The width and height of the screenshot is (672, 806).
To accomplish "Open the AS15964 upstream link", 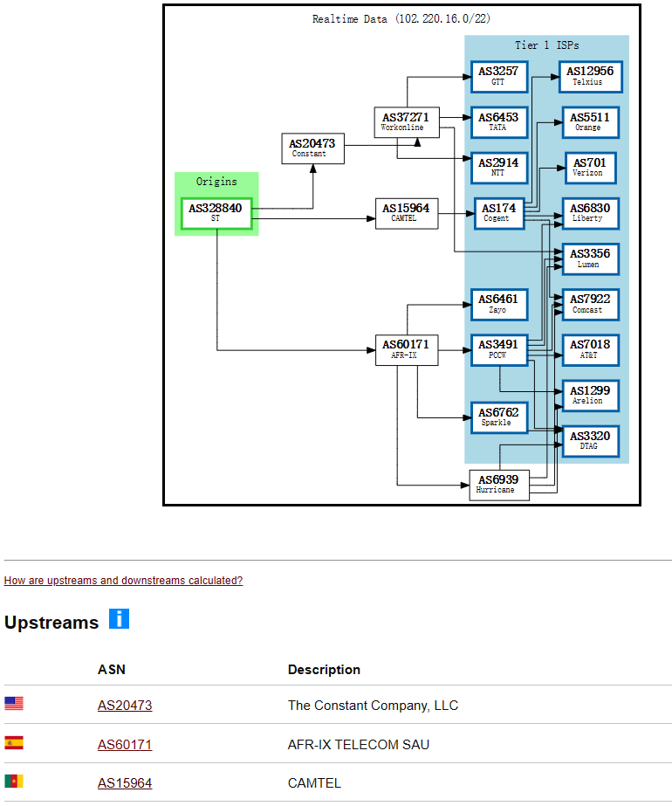I will (124, 783).
